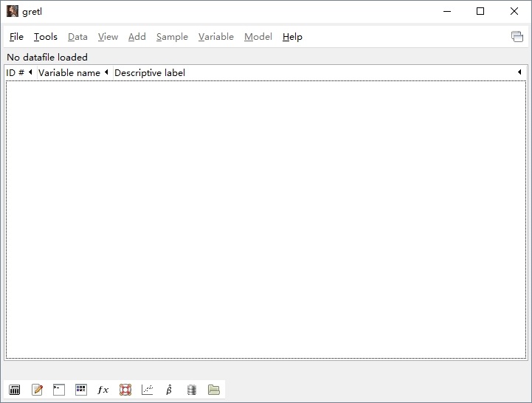
Task: Click the disabled Data menu
Action: point(77,37)
